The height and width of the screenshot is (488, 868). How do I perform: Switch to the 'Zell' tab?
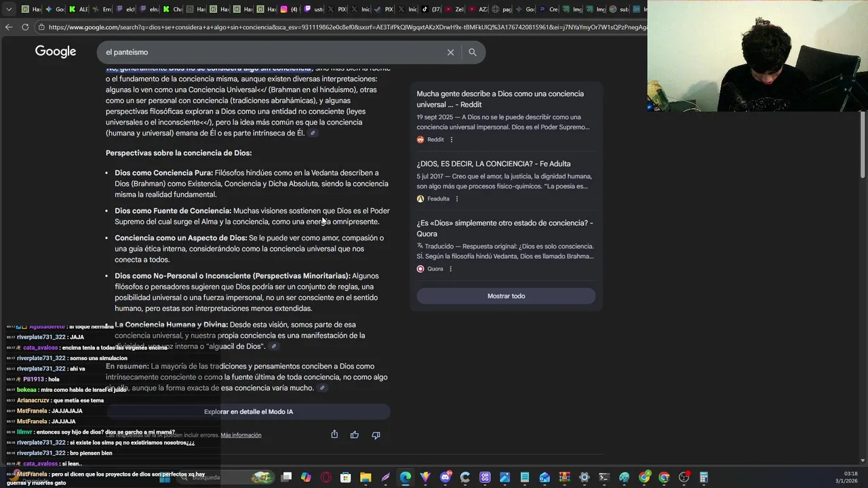click(456, 9)
